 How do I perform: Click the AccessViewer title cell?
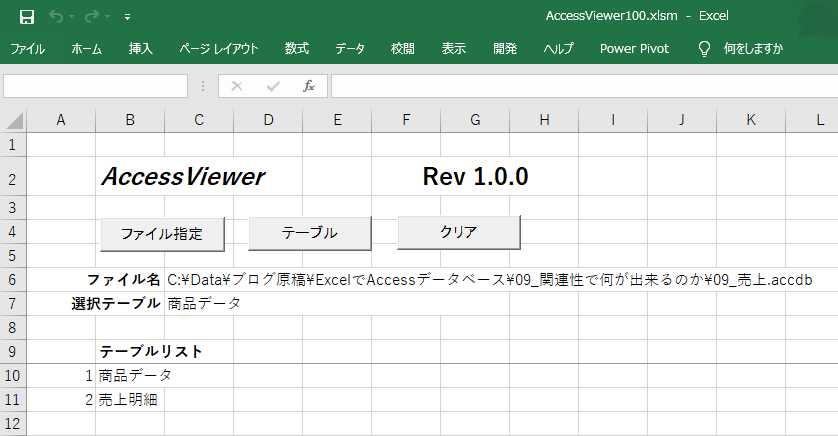point(183,176)
